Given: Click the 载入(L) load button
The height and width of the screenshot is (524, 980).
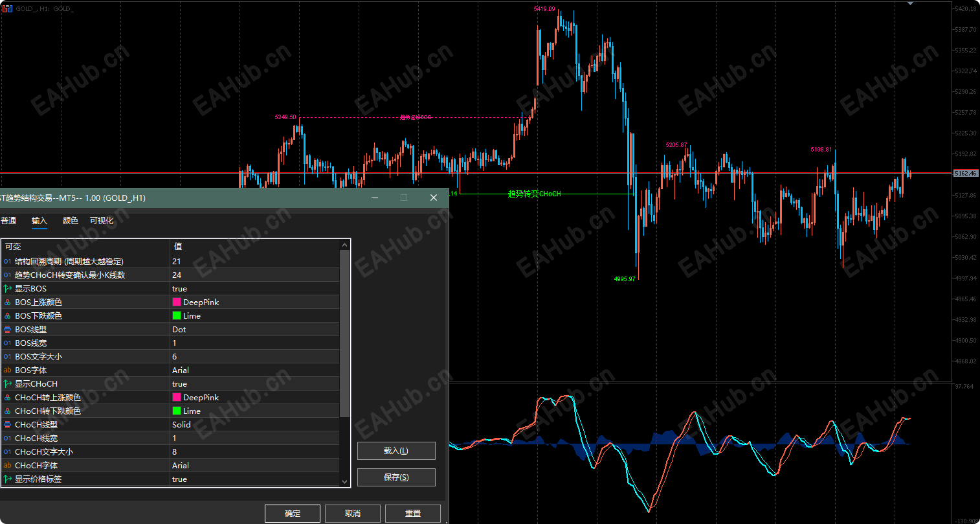Looking at the screenshot, I should coord(396,451).
